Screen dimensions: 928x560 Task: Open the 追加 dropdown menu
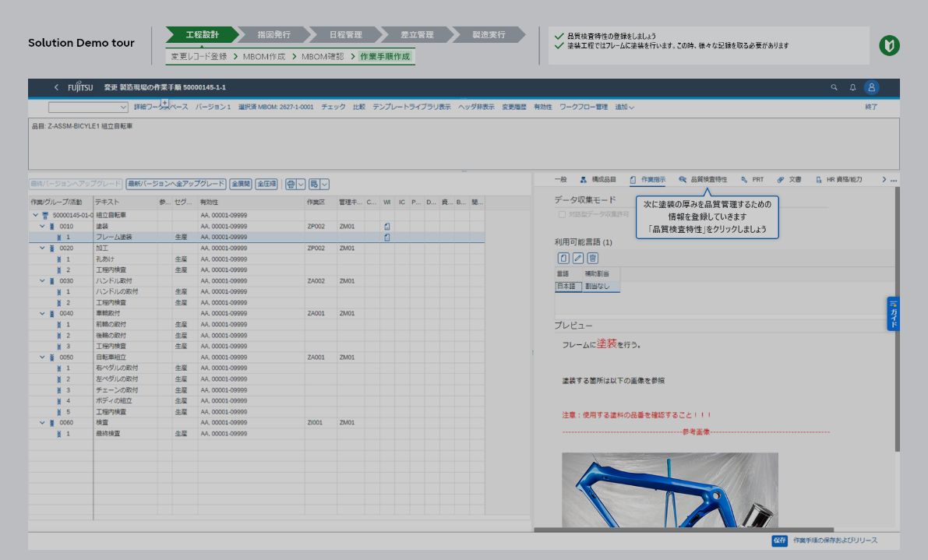[624, 107]
